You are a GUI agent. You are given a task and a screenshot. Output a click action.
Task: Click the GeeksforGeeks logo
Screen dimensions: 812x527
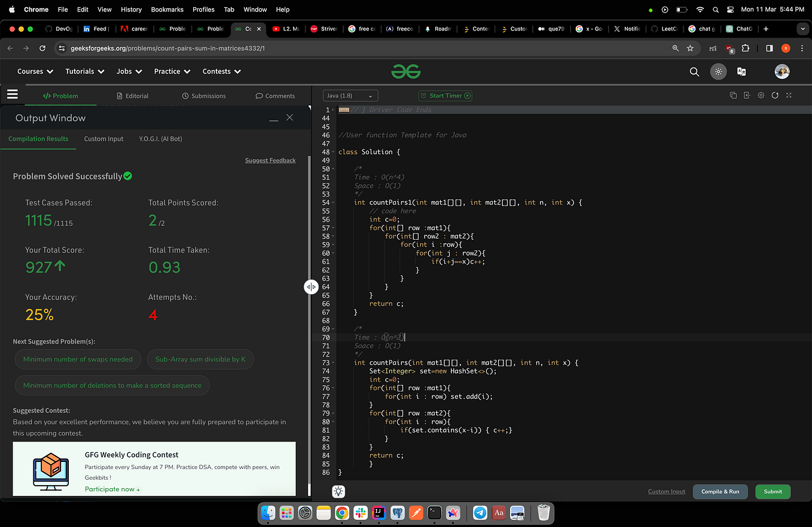[406, 71]
